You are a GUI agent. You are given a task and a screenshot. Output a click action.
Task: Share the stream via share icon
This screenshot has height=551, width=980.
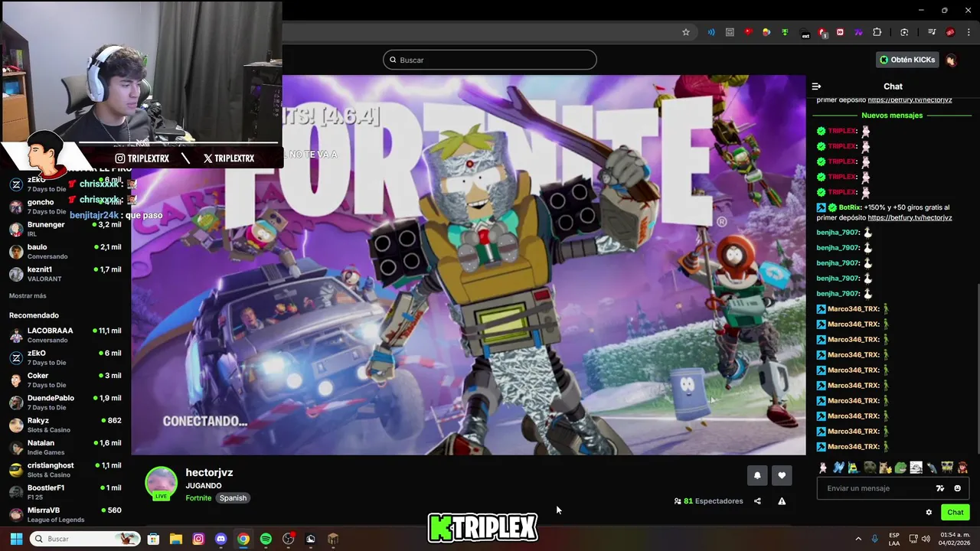click(757, 501)
